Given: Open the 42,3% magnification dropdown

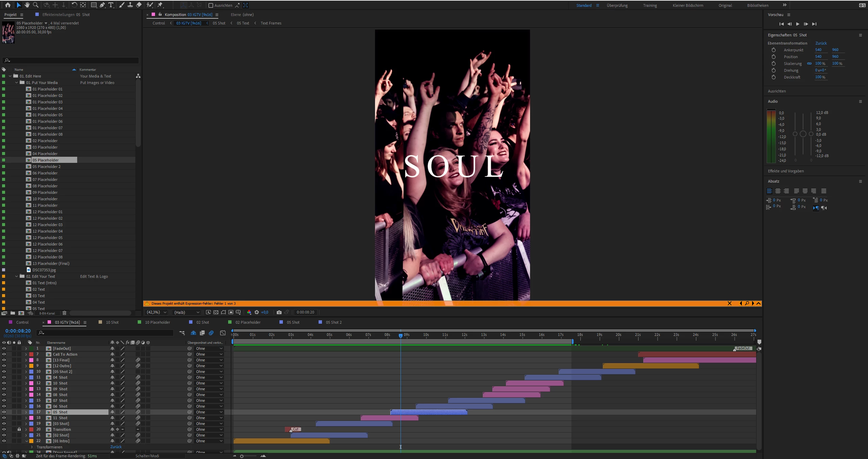Looking at the screenshot, I should (156, 312).
